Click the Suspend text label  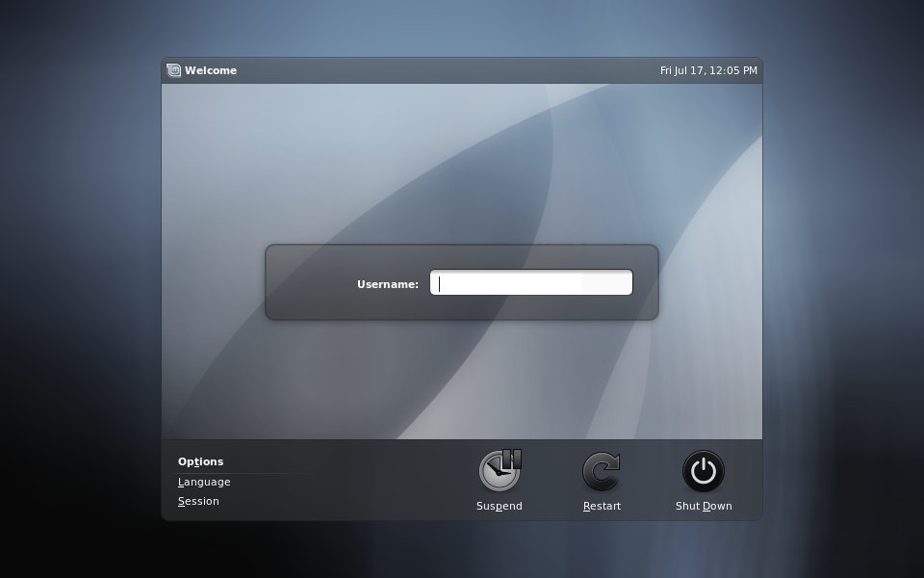[x=500, y=506]
